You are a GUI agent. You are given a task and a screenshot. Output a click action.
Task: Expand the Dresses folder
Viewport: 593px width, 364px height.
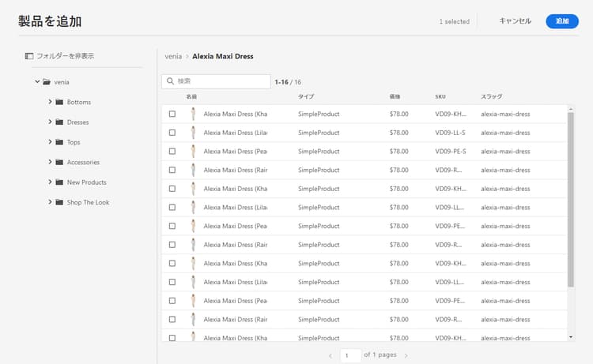coord(50,122)
